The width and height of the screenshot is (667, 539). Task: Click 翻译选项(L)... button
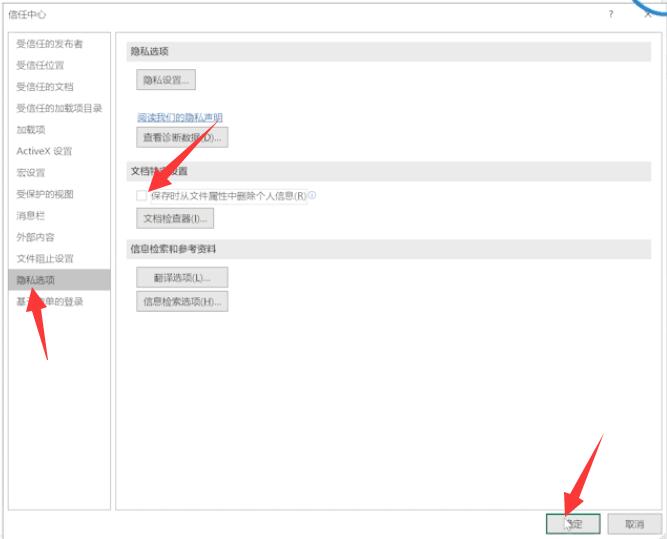(x=182, y=277)
